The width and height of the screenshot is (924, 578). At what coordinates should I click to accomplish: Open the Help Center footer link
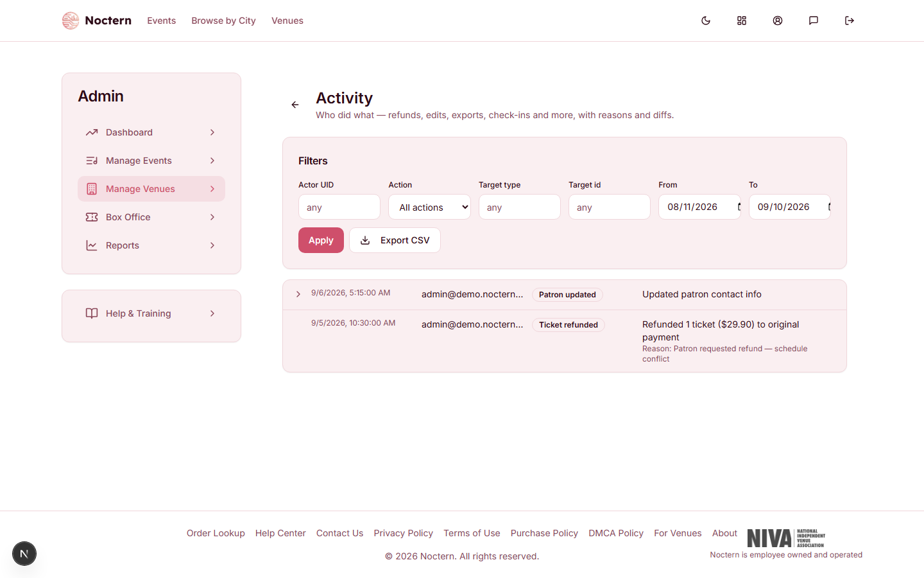point(280,533)
